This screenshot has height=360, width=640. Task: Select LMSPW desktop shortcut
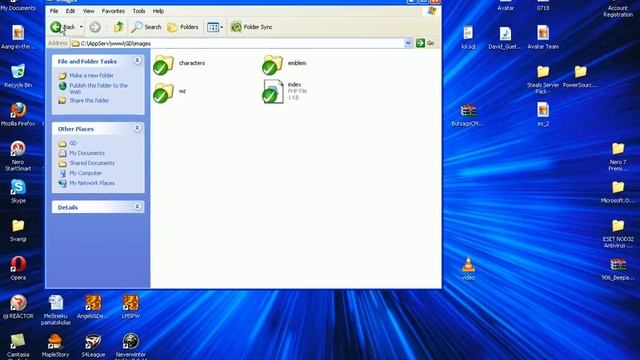[131, 307]
